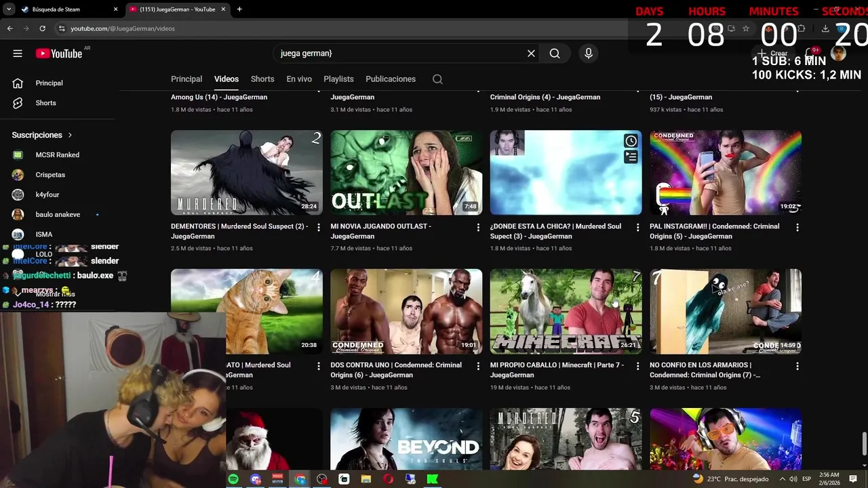Go forward with the browser forward arrow

(26, 28)
